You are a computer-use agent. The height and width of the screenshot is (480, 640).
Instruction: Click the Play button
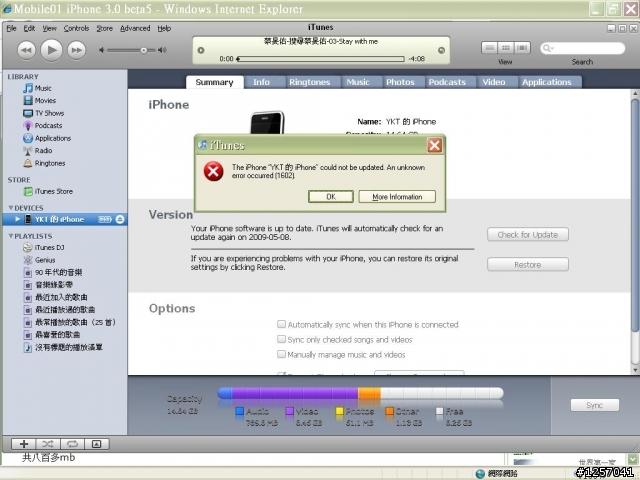[51, 50]
